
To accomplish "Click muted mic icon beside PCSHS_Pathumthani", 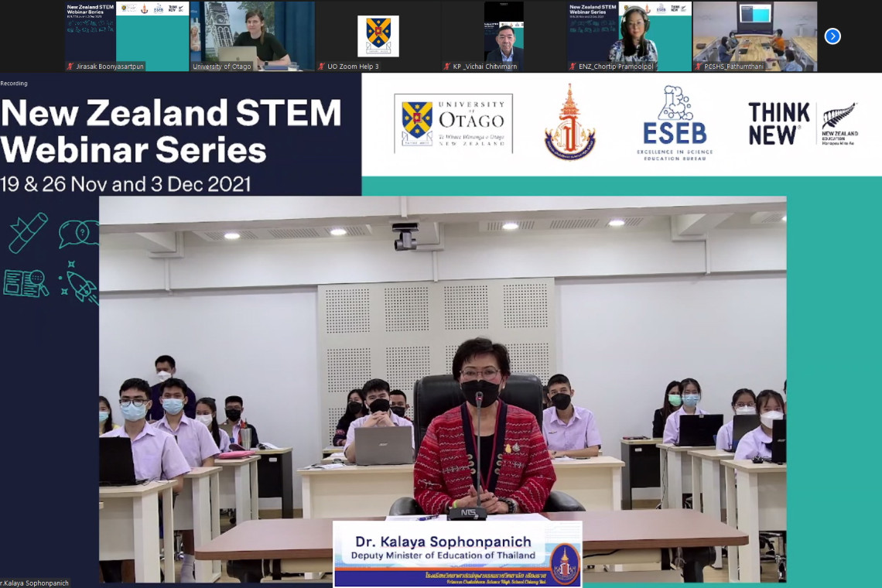I will pyautogui.click(x=698, y=67).
